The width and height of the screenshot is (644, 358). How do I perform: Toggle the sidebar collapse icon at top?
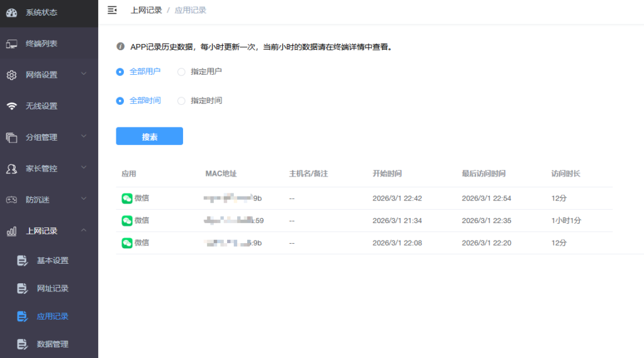pos(113,10)
